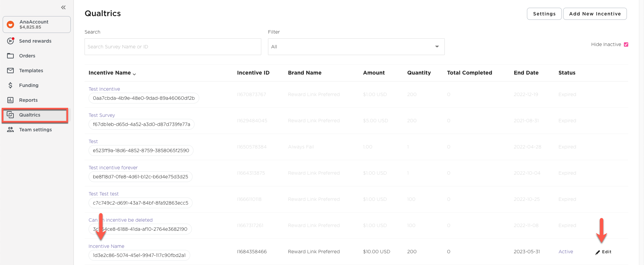
Task: Click the Qualtrics sidebar icon
Action: point(11,115)
